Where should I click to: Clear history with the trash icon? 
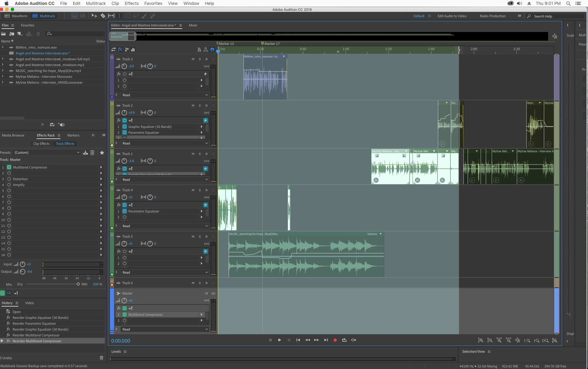pyautogui.click(x=102, y=358)
